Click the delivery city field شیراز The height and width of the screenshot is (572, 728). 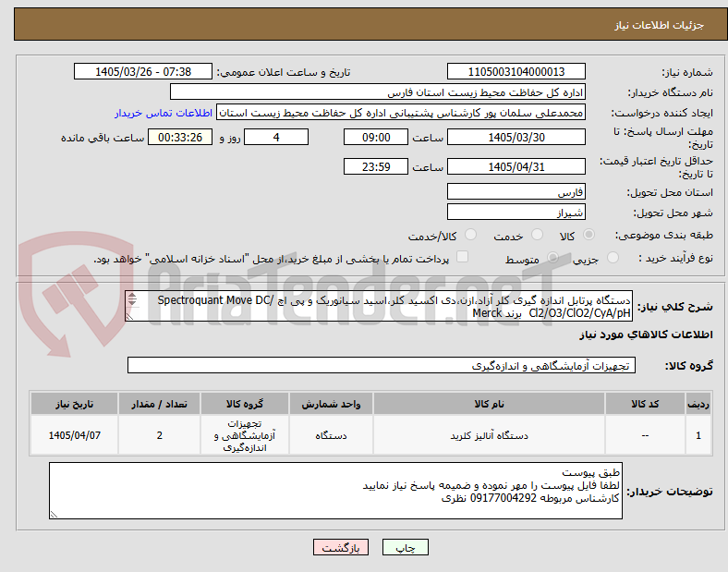516,213
